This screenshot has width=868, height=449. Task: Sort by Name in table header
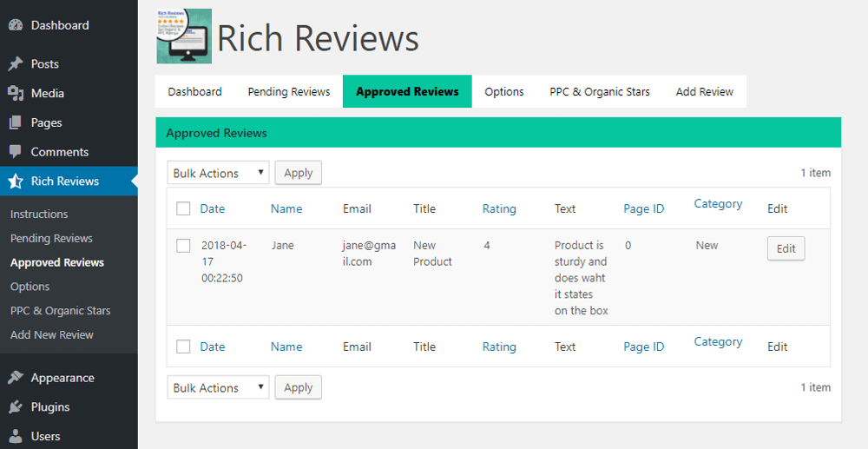pyautogui.click(x=286, y=208)
